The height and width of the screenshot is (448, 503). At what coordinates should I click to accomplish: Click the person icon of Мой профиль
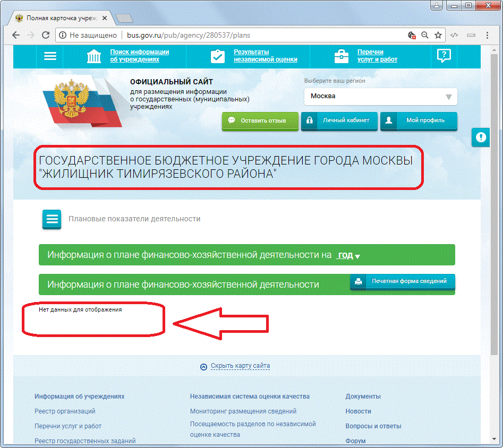click(x=388, y=120)
